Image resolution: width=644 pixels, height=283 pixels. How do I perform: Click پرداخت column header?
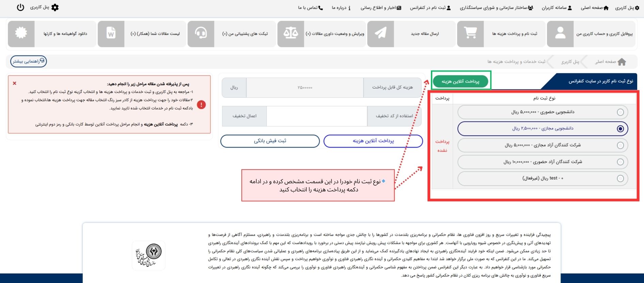(x=442, y=98)
